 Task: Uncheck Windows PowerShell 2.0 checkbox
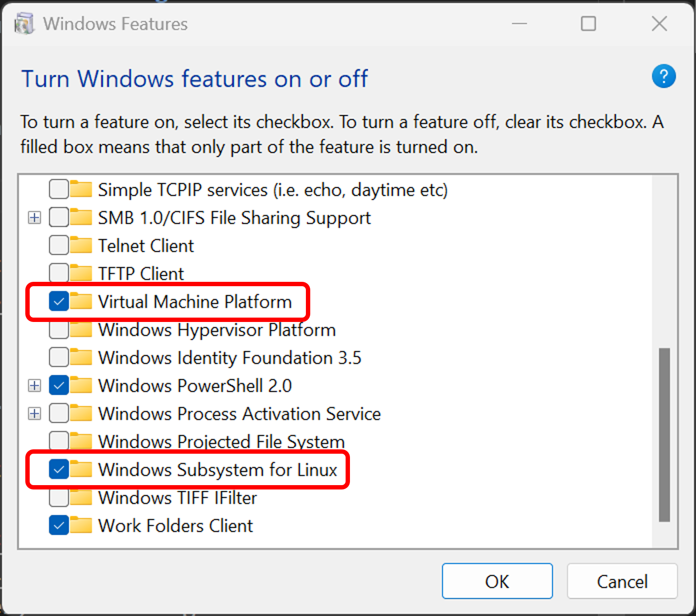[59, 385]
